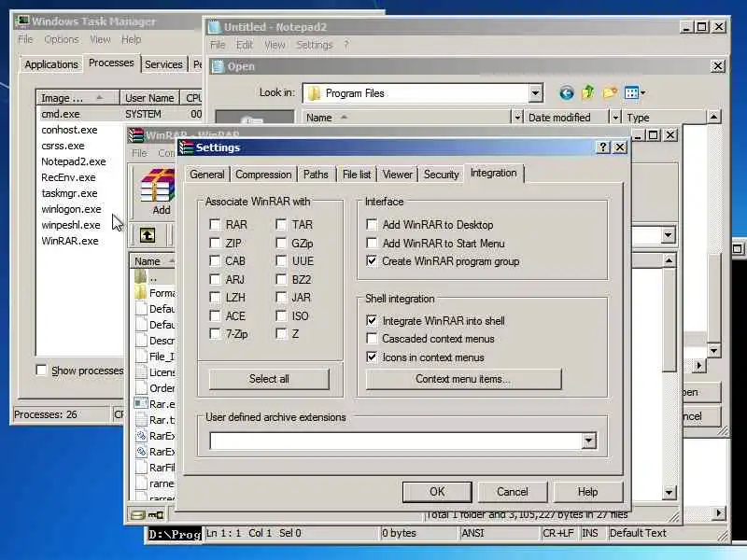Enable Cascaded context menus
This screenshot has height=560, width=747.
(x=372, y=339)
